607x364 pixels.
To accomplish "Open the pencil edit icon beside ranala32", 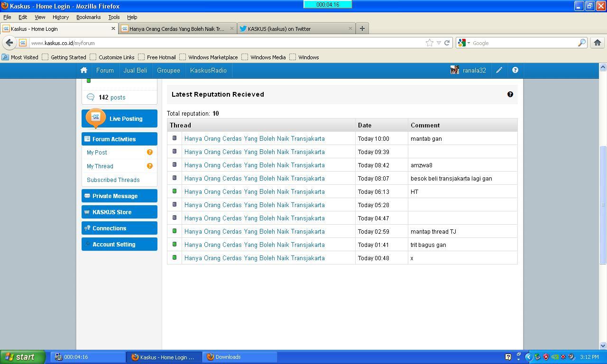I will (499, 70).
